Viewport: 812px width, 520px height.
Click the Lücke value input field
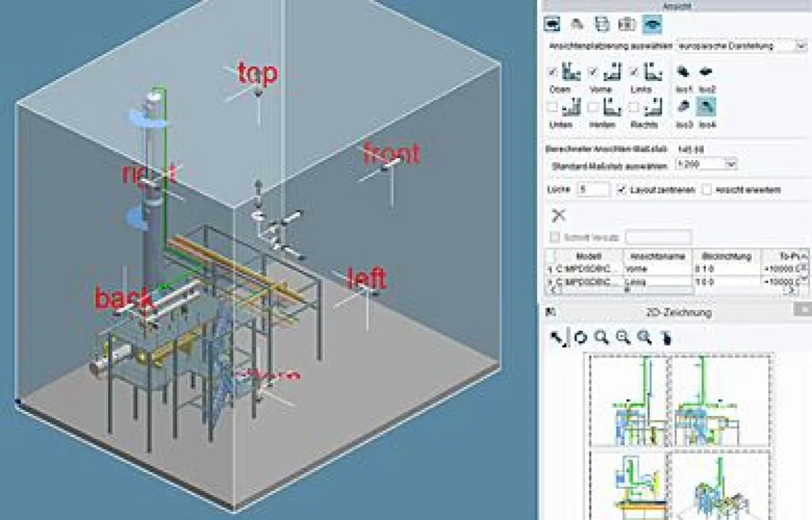tap(593, 190)
